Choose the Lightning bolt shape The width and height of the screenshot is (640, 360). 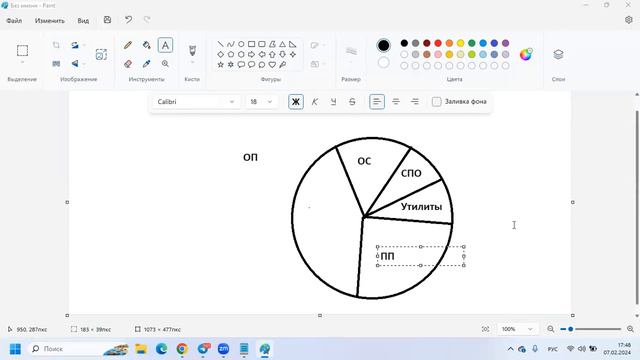point(282,64)
